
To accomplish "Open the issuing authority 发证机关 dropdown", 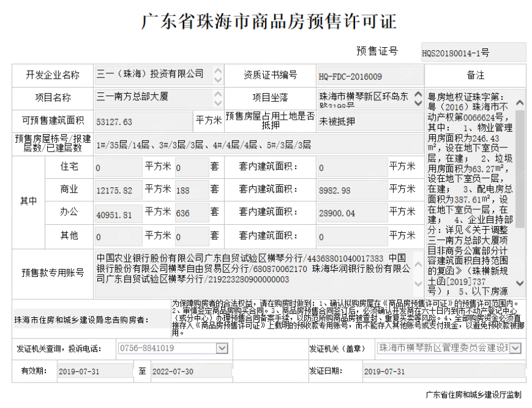I will click(x=515, y=348).
